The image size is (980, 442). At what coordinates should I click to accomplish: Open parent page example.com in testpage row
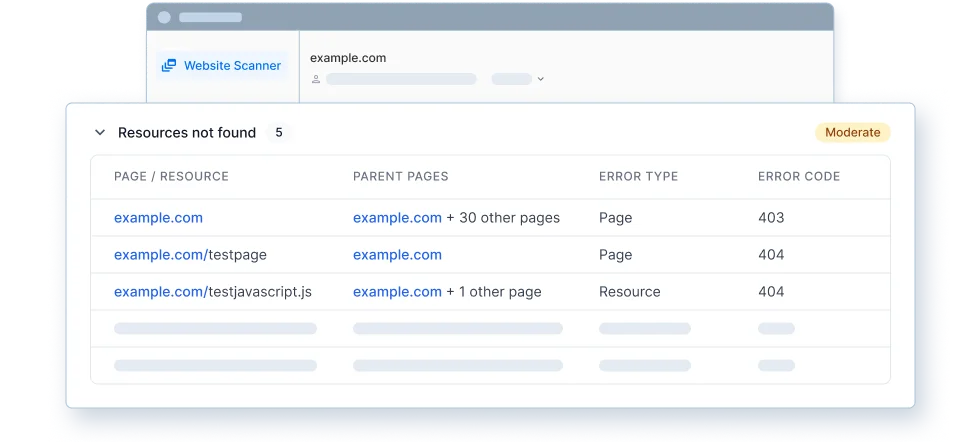pyautogui.click(x=398, y=254)
